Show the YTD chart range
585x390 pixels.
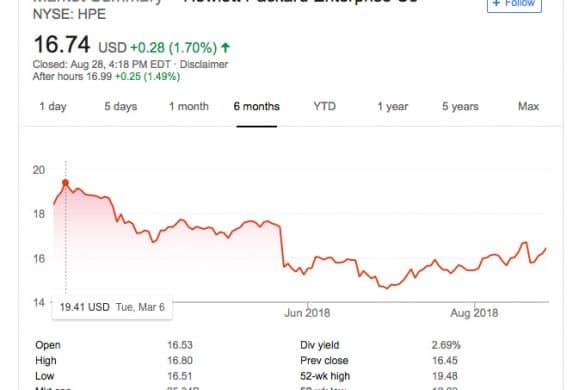point(324,106)
